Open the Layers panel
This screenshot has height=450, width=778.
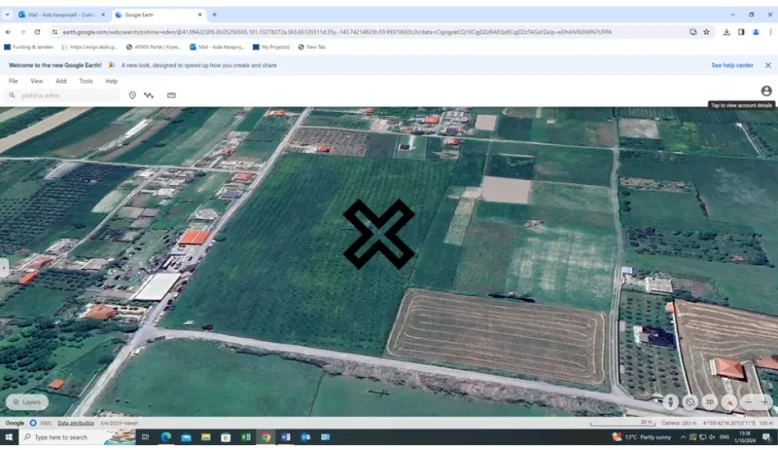[x=27, y=402]
